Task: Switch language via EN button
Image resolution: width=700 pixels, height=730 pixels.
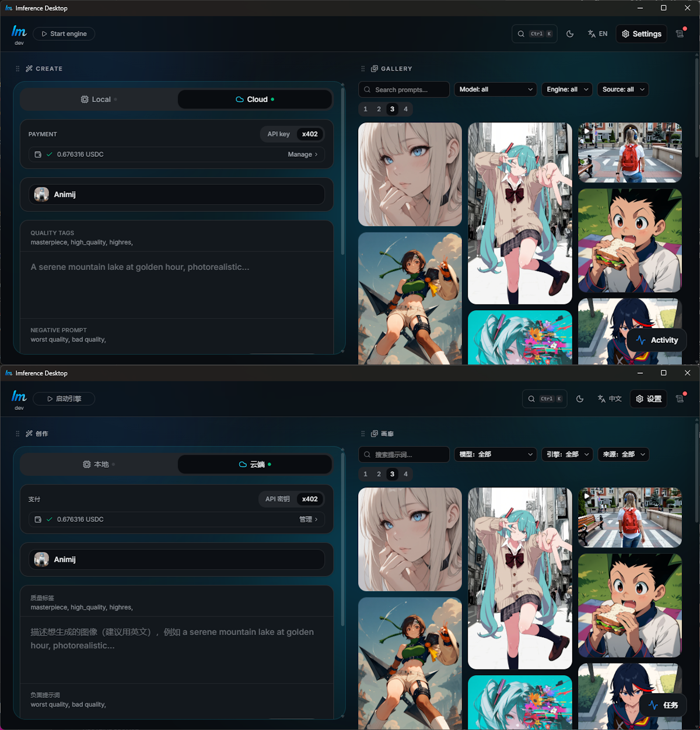Action: tap(597, 34)
